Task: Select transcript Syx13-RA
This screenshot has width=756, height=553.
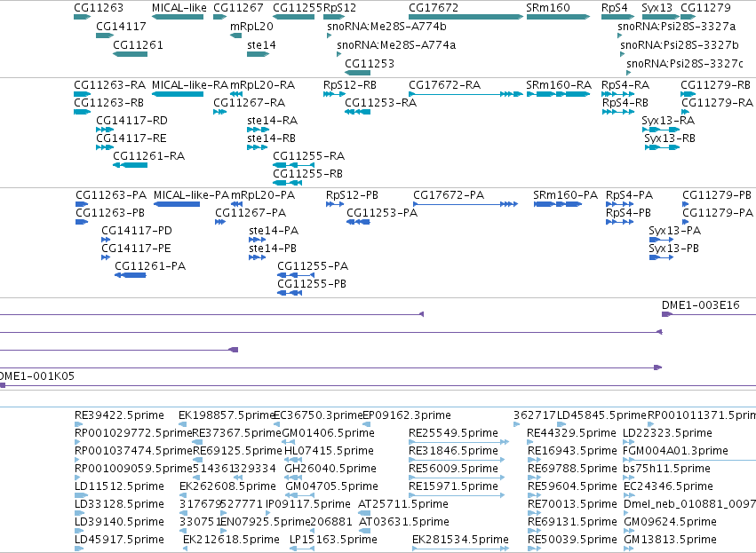Action: (x=661, y=130)
